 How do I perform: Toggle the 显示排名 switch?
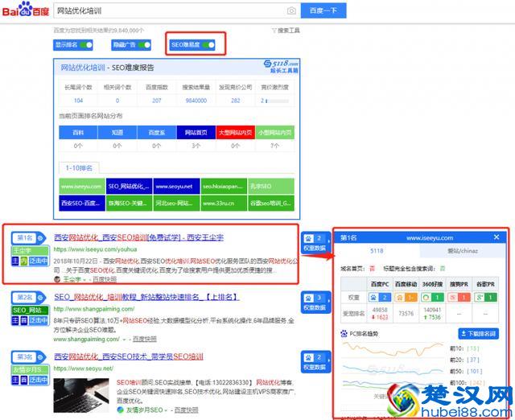point(86,45)
